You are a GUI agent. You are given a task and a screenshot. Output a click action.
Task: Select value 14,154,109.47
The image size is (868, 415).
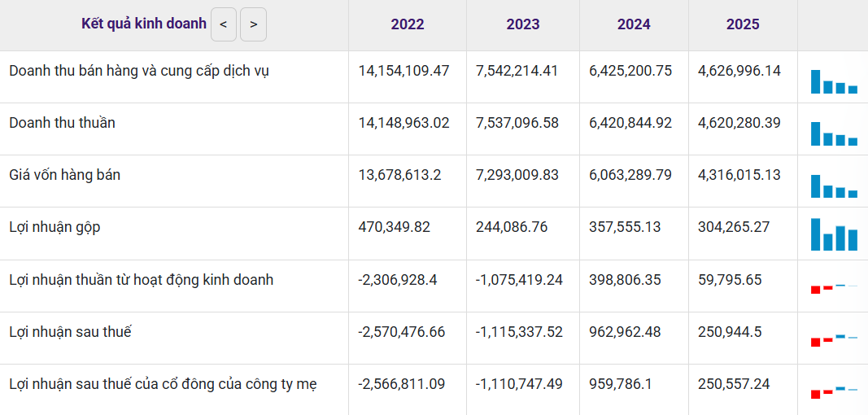(x=404, y=71)
